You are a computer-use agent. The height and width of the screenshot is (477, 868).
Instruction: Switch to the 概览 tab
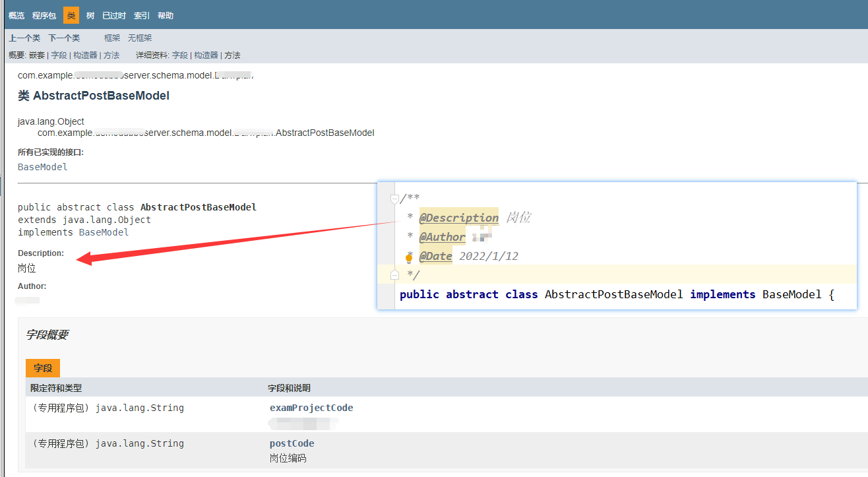(16, 15)
